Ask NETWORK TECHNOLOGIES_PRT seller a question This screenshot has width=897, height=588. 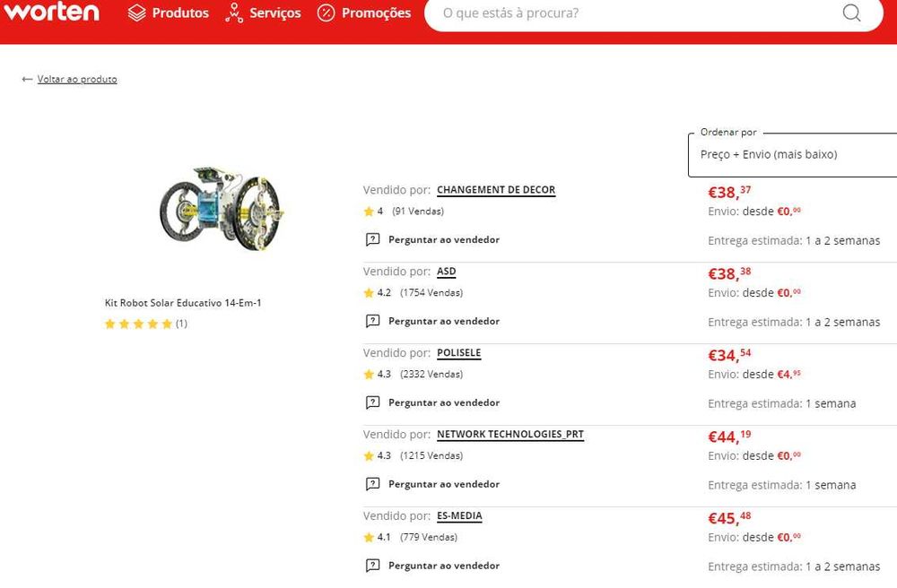coord(443,485)
